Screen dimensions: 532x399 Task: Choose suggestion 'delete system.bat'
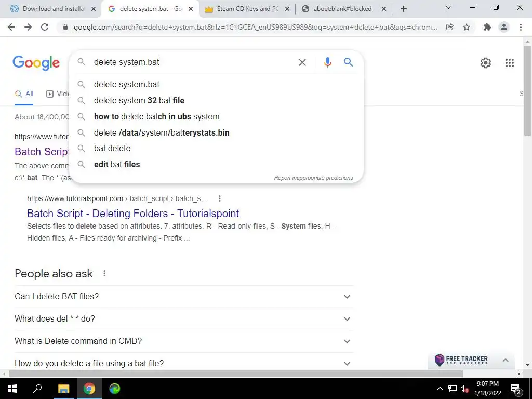[217, 85]
